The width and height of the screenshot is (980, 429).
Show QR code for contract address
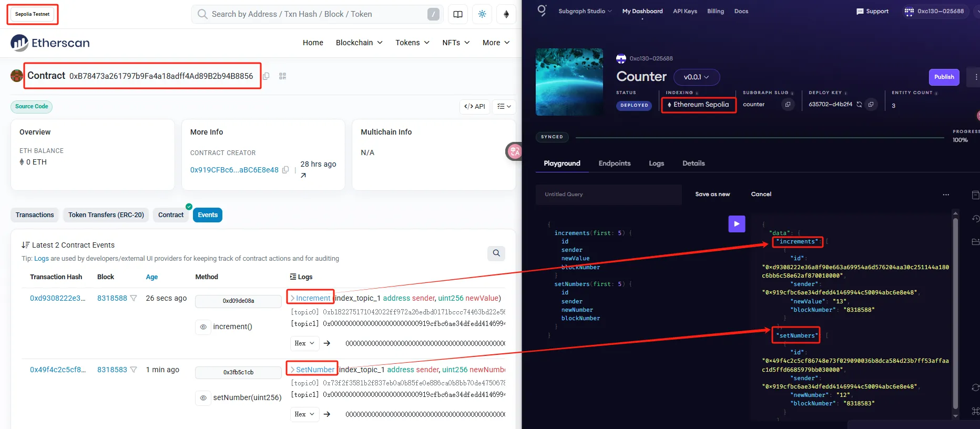pos(283,76)
